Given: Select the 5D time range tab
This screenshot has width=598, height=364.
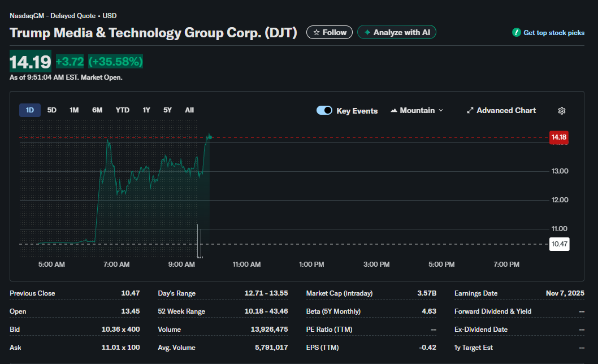Looking at the screenshot, I should click(51, 110).
